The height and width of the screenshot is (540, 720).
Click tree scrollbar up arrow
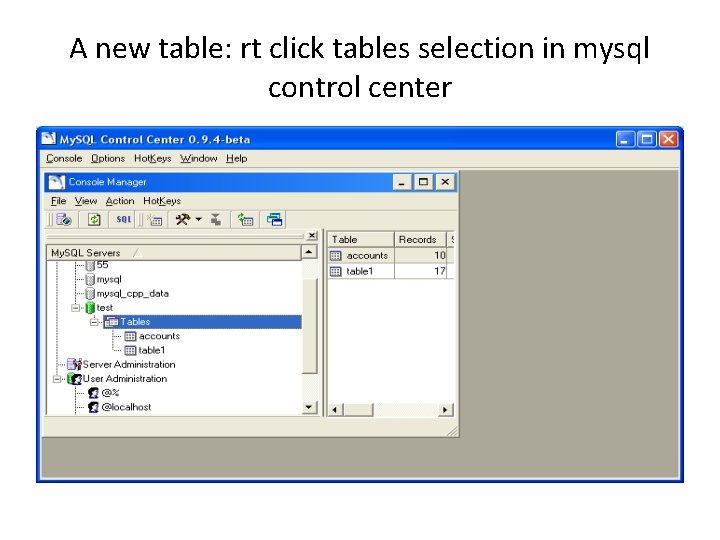(309, 252)
